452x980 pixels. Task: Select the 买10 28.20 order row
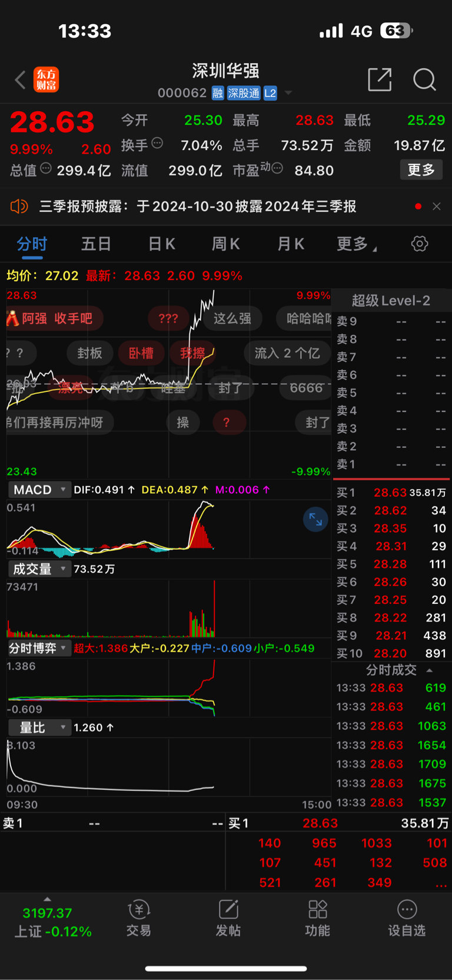pos(391,653)
